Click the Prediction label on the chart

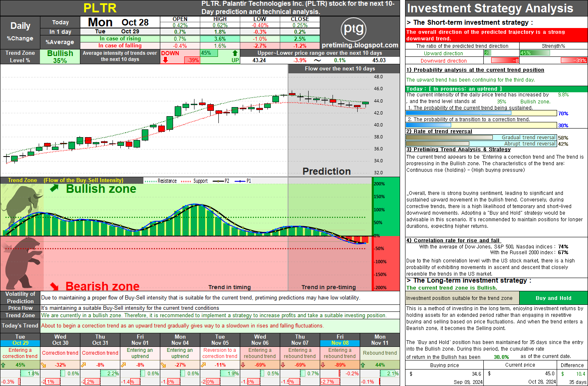click(x=327, y=171)
